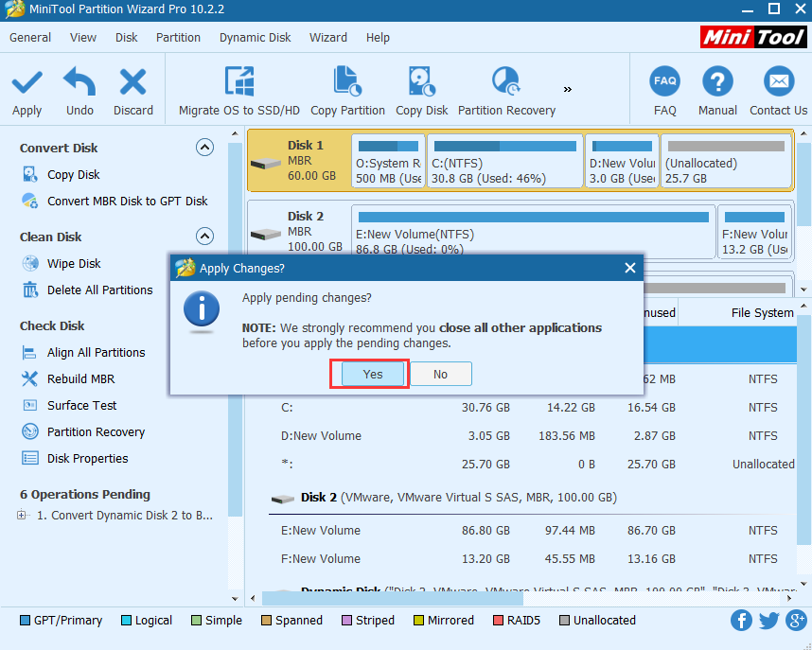812x650 pixels.
Task: Click the disk map scroll down arrow
Action: (x=803, y=289)
